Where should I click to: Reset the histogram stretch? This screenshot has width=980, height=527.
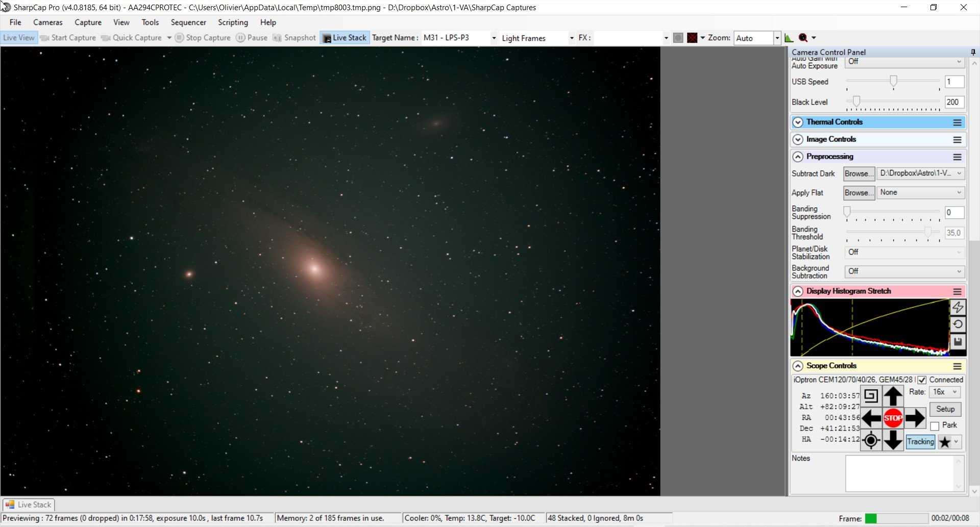(958, 324)
